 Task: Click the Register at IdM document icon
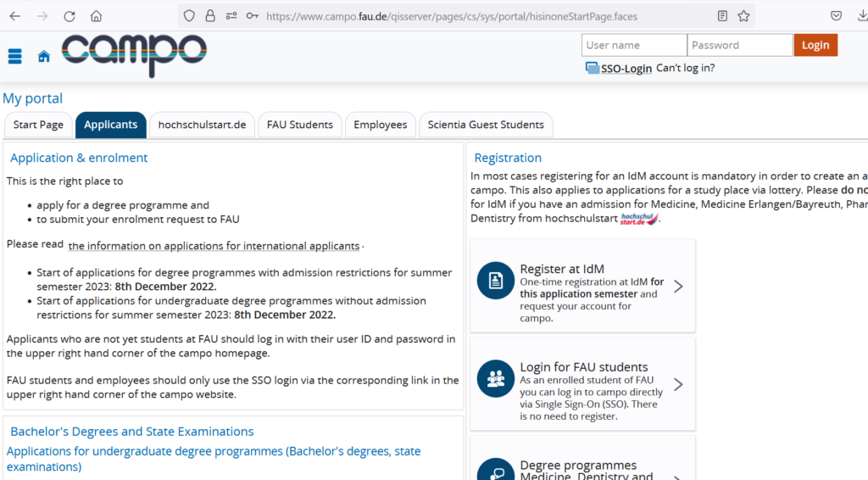click(496, 281)
